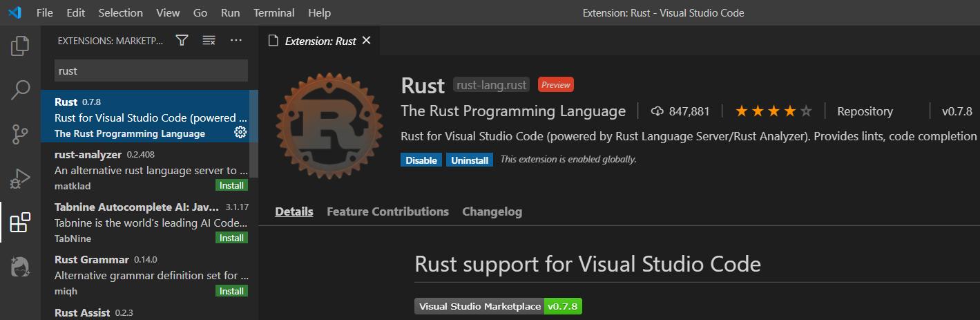Image resolution: width=980 pixels, height=320 pixels.
Task: Clear extensions search results icon
Action: click(x=209, y=40)
